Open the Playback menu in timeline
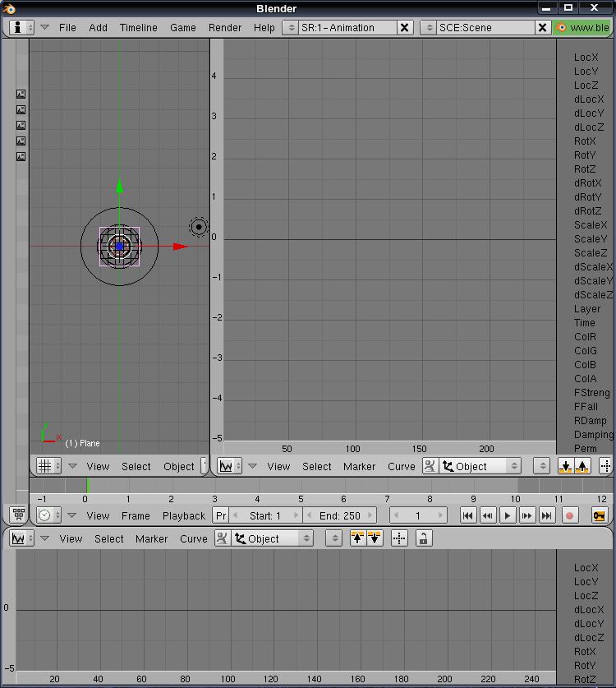Viewport: 616px width, 688px height. (x=184, y=515)
